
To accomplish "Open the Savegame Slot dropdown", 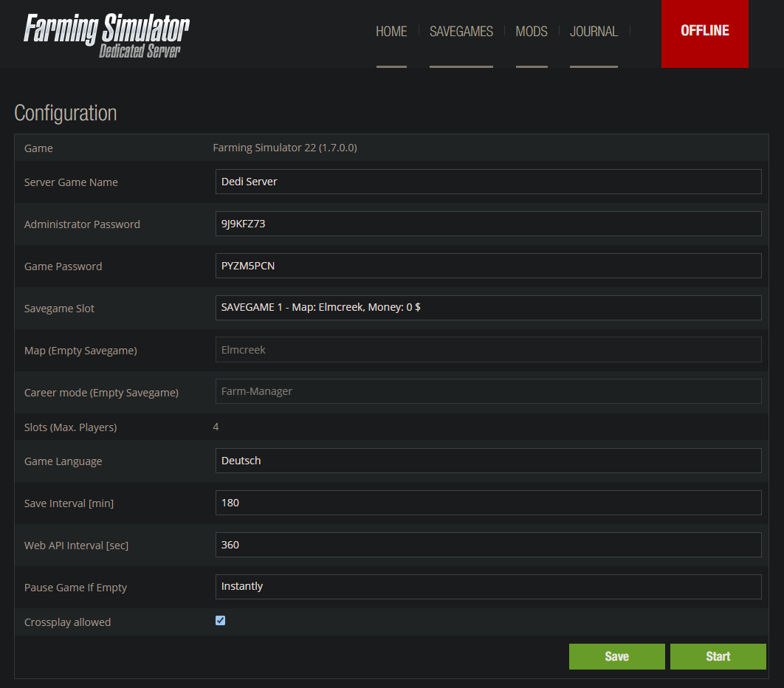I will (x=488, y=308).
